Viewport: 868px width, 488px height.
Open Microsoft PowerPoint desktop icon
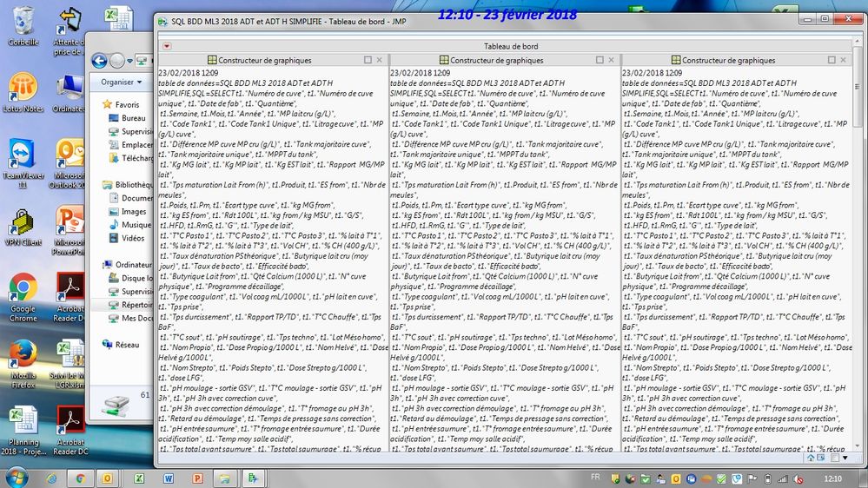[70, 230]
